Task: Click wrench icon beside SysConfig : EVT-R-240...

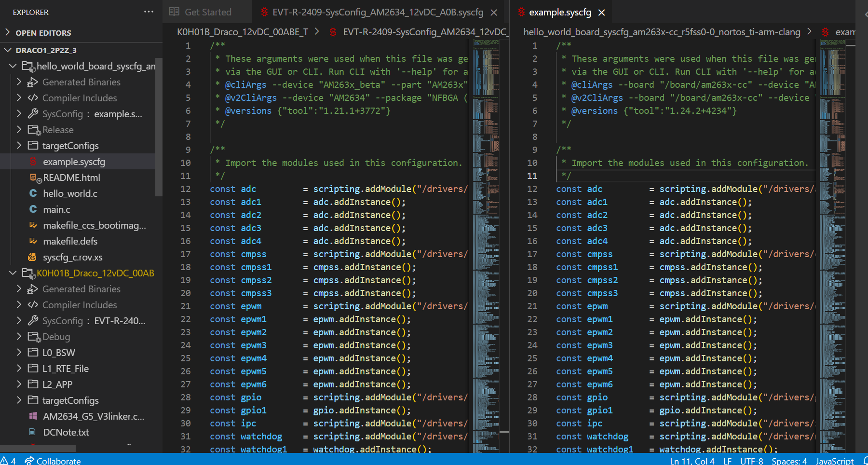Action: 33,321
